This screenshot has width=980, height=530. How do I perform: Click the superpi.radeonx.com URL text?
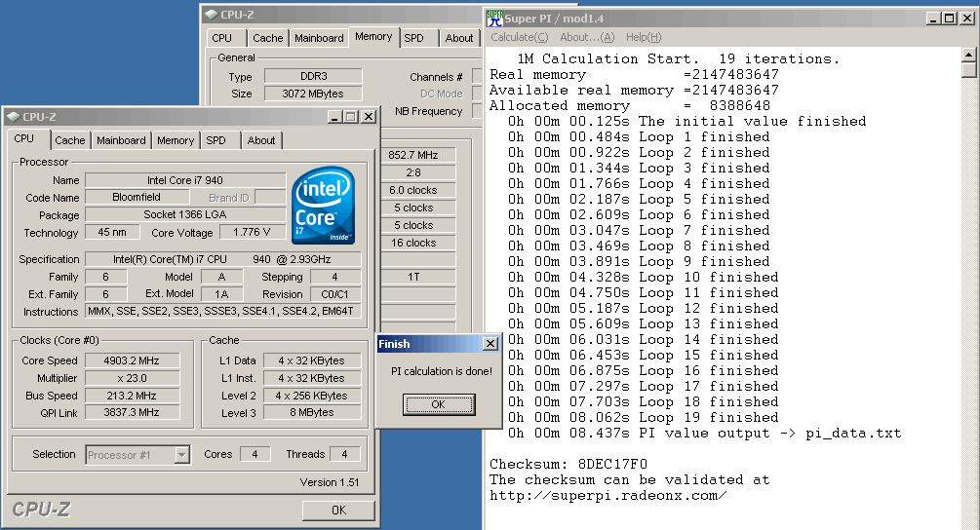click(x=608, y=495)
